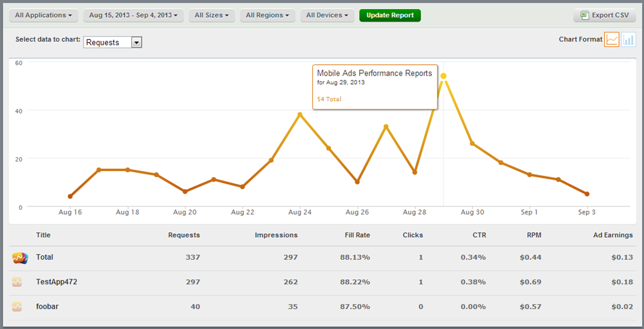The height and width of the screenshot is (329, 644).
Task: Open the All Devices filter menu
Action: [x=327, y=15]
